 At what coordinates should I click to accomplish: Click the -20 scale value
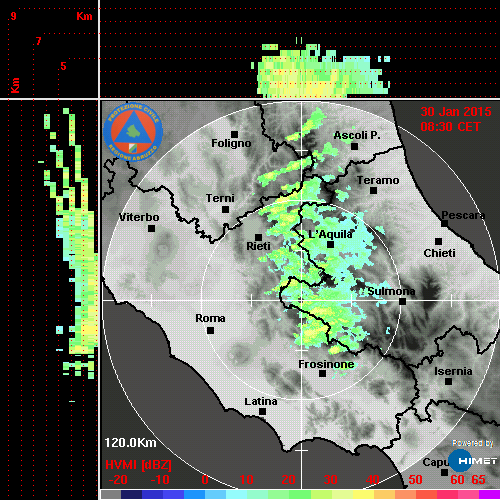(118, 480)
